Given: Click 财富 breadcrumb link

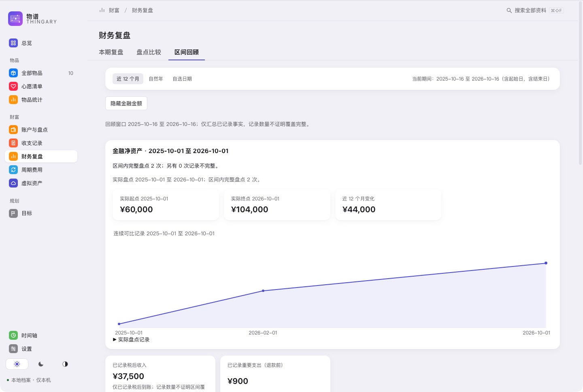Looking at the screenshot, I should pyautogui.click(x=114, y=10).
